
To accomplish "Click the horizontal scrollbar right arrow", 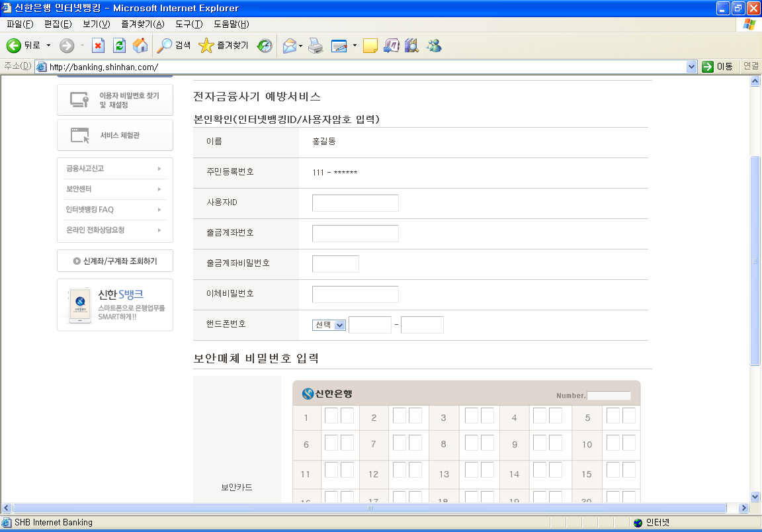I will pos(743,508).
